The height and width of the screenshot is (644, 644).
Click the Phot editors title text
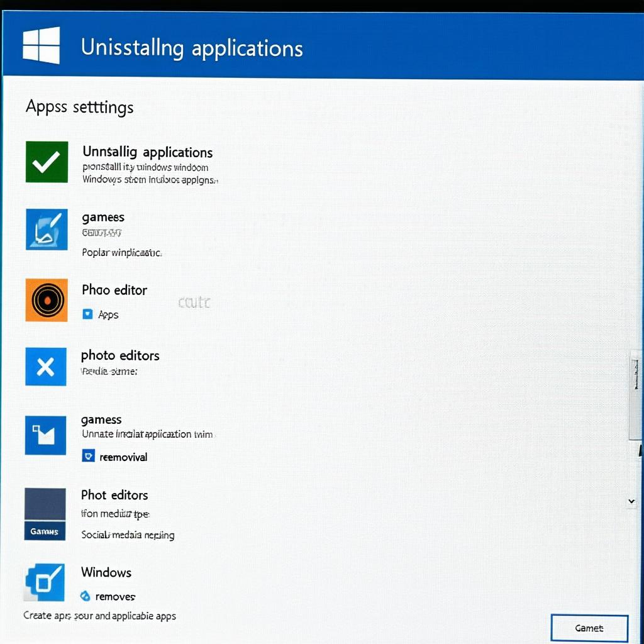[x=114, y=495]
